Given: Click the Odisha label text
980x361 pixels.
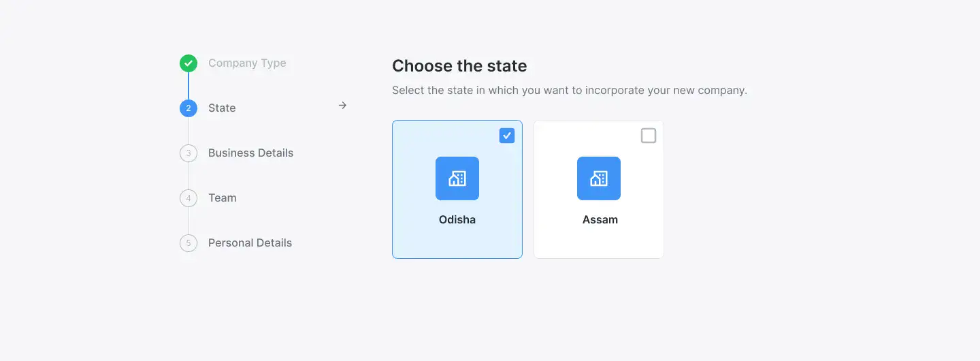Looking at the screenshot, I should tap(457, 220).
